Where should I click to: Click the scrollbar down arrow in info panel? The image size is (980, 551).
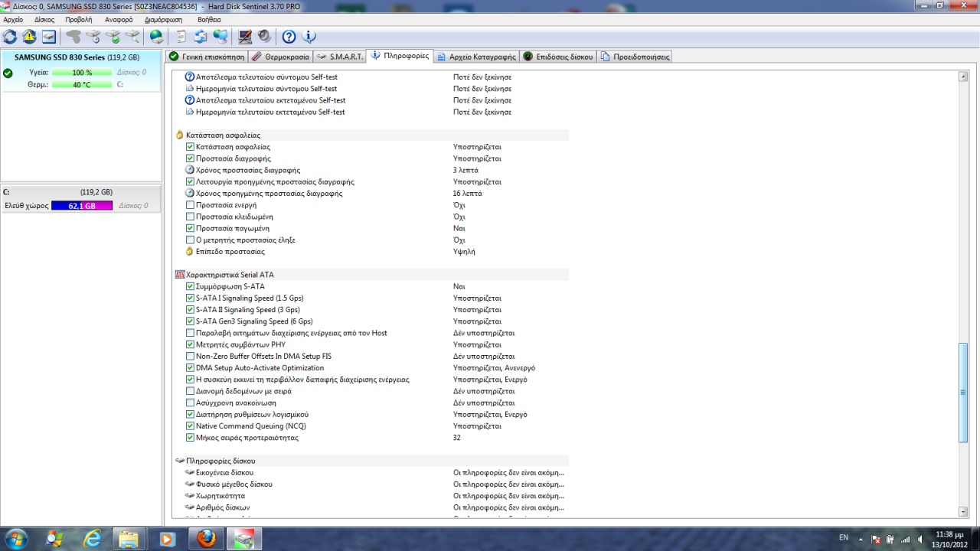coord(963,511)
